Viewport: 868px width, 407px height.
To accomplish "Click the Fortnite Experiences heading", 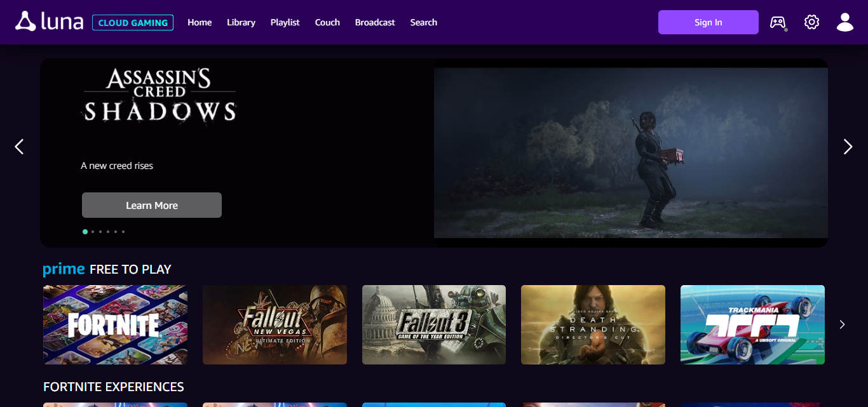I will (x=114, y=387).
